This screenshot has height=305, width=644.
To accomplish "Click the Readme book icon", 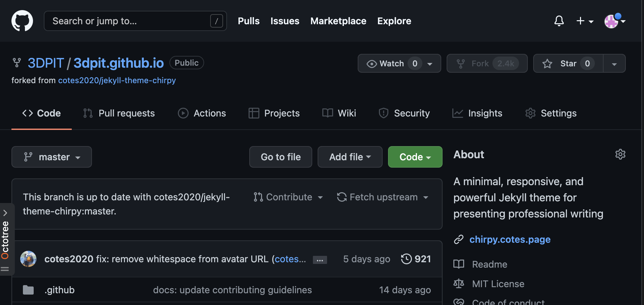I will point(459,264).
